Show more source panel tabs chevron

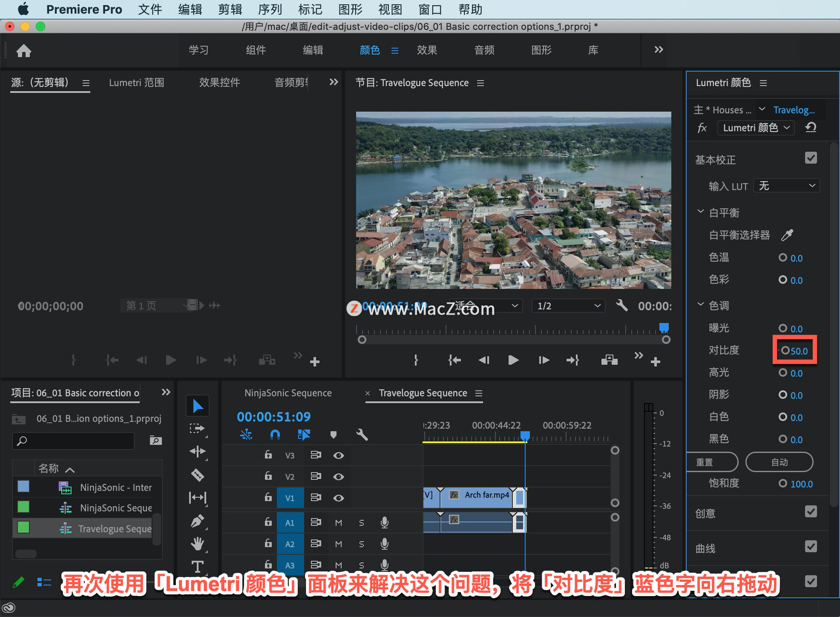tap(333, 82)
